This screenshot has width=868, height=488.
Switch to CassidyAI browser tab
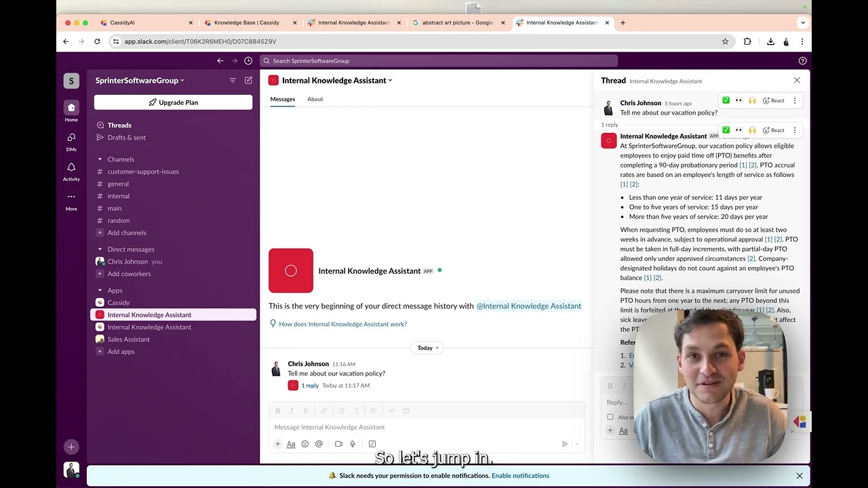[x=123, y=22]
